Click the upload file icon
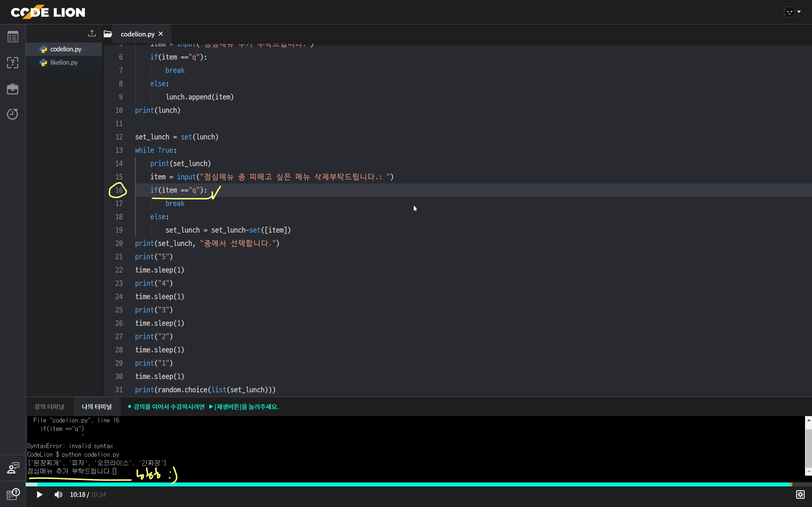 92,34
